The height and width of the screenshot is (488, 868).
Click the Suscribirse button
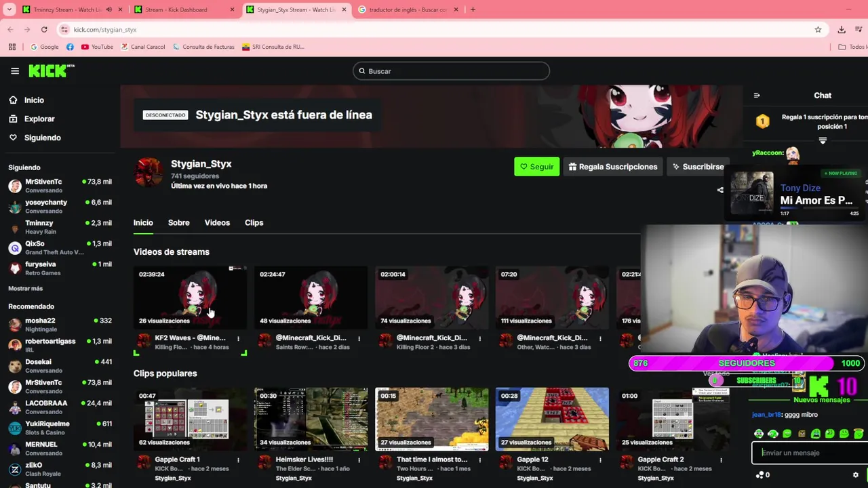click(x=698, y=167)
